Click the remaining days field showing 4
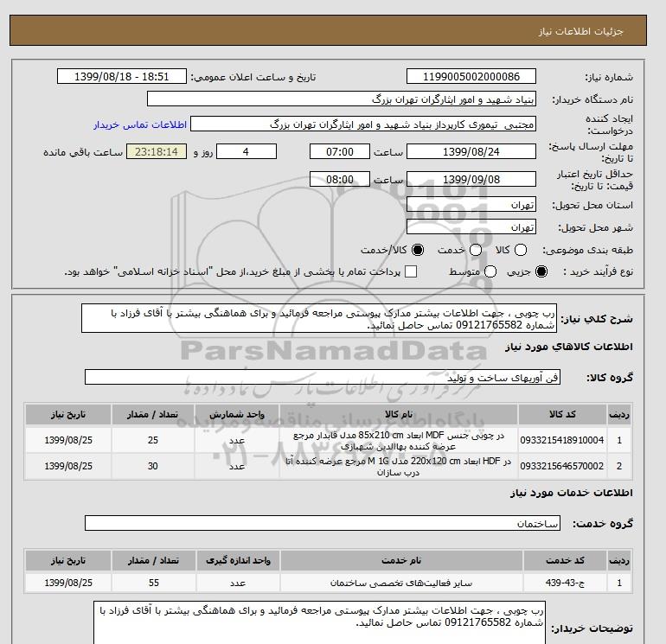The image size is (666, 644). (x=247, y=151)
